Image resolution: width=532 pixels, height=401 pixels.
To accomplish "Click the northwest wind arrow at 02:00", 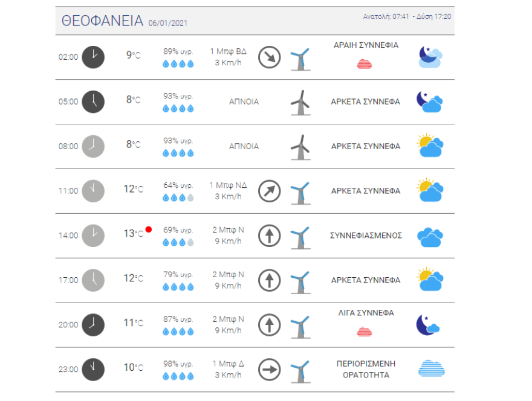I will [x=269, y=57].
